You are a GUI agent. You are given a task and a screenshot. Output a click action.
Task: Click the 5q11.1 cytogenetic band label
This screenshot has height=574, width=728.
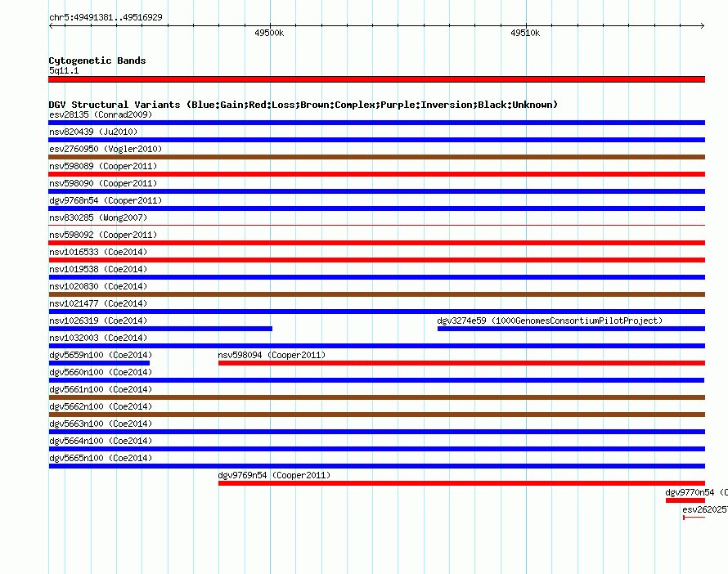tap(64, 70)
